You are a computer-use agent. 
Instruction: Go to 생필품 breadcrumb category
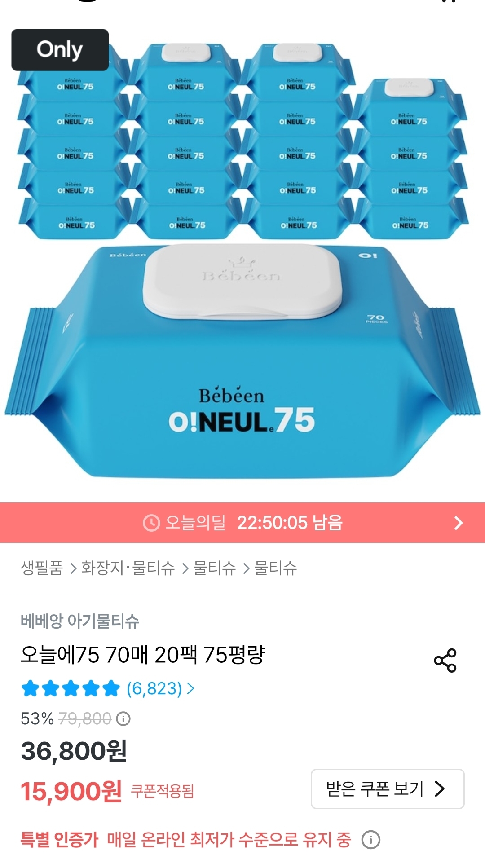42,568
